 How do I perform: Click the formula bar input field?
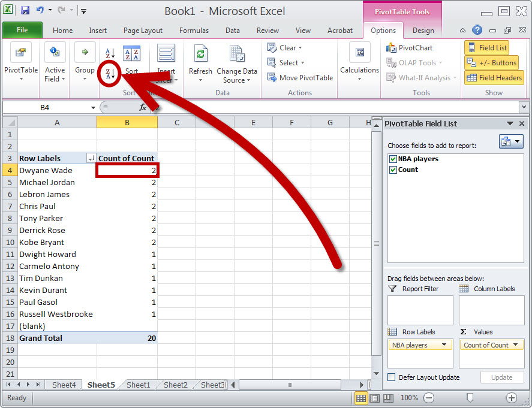point(334,107)
